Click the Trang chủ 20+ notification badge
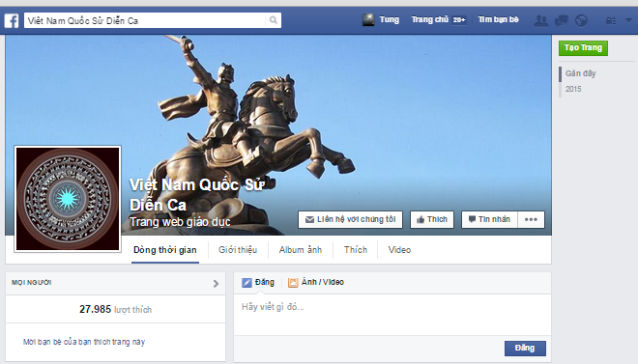The height and width of the screenshot is (364, 638). coord(459,20)
